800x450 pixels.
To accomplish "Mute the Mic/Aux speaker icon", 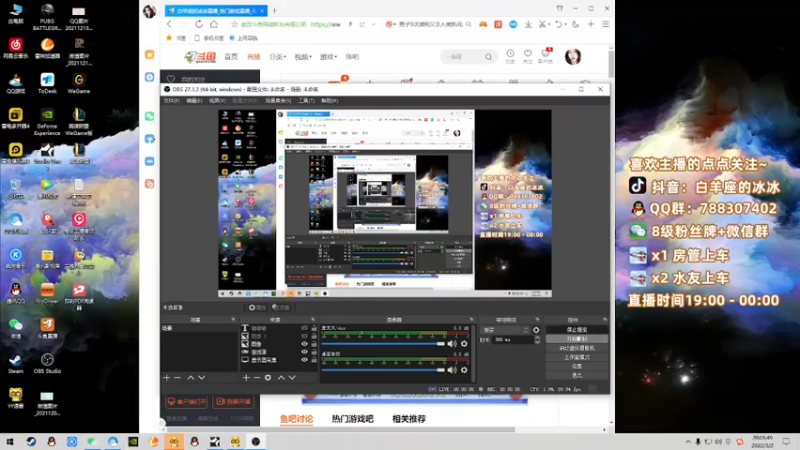I will 452,344.
